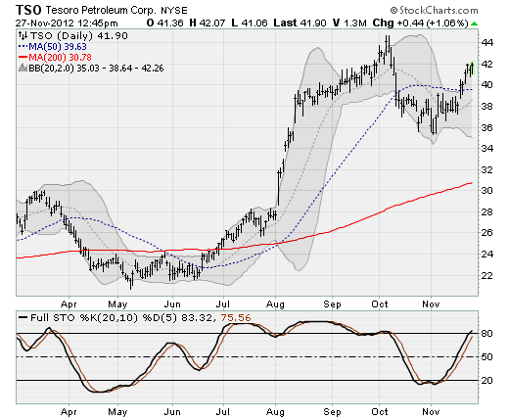The width and height of the screenshot is (509, 420).
Task: Click the Tesoro Petroleum Corp. company name
Action: point(101,11)
